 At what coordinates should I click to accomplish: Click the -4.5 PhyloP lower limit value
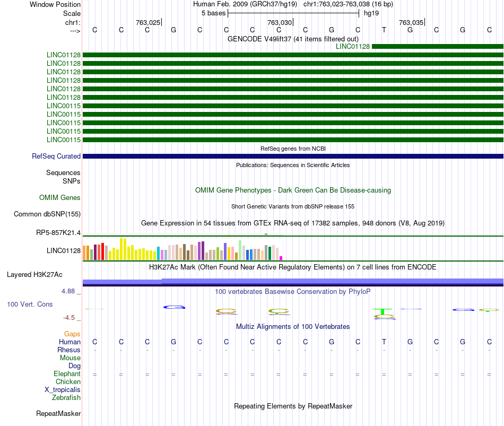click(69, 318)
